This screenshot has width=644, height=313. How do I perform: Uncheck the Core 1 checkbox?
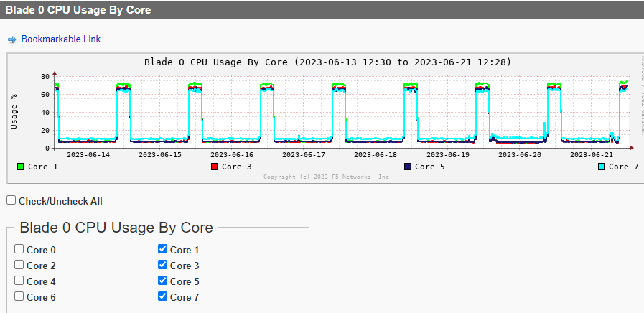[163, 250]
